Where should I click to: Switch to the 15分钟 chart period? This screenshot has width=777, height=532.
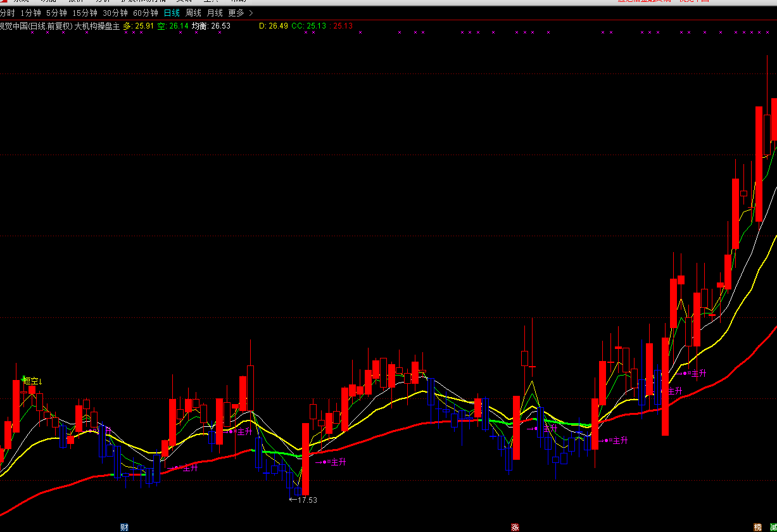[85, 13]
